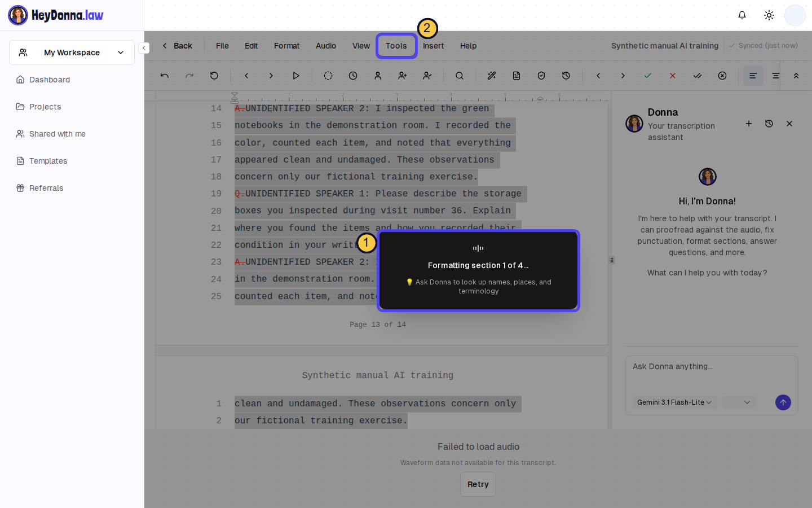Viewport: 812px width, 508px height.
Task: Click Retry to reload audio
Action: [478, 484]
